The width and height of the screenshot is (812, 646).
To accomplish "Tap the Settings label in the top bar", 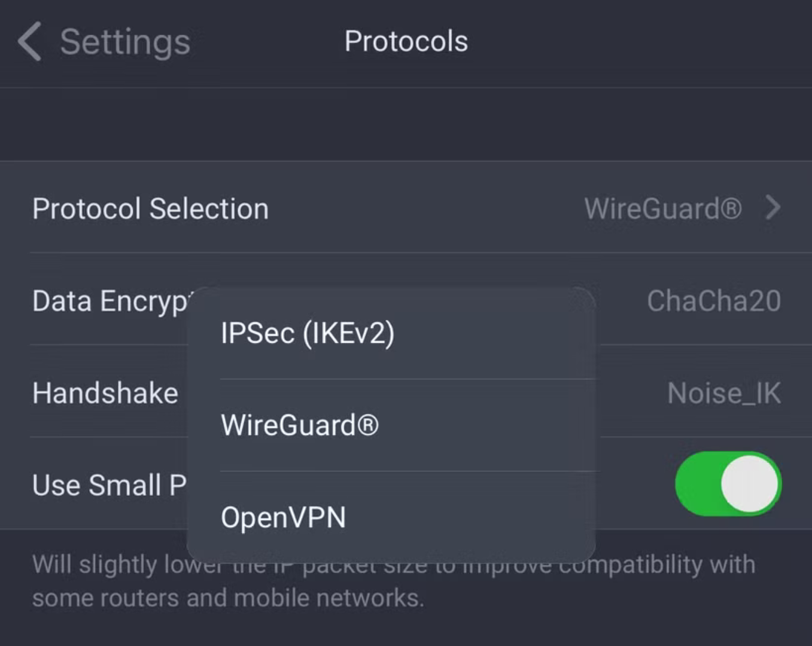I will coord(124,41).
